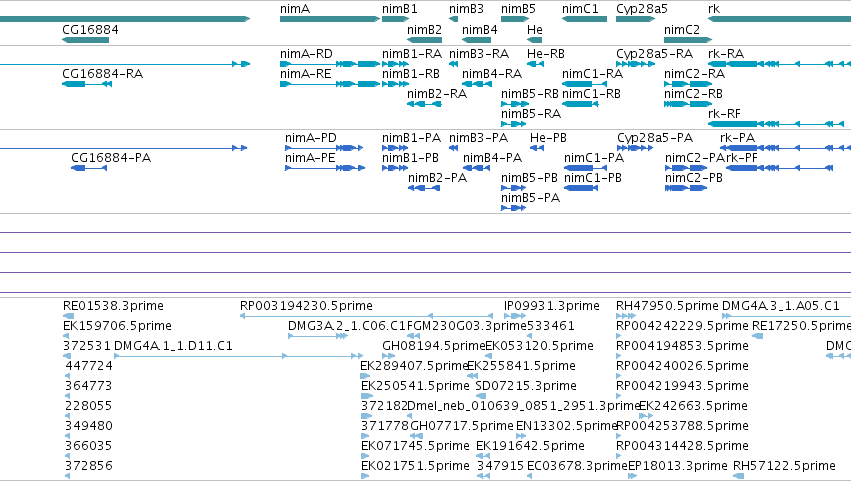
Task: Click the nimC2-RB transcript label
Action: coord(693,94)
